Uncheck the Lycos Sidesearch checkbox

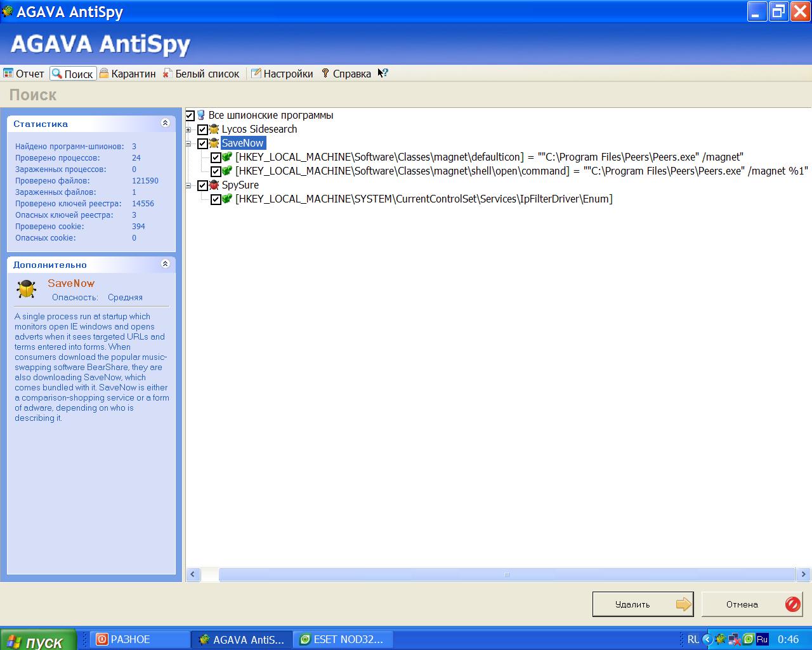click(202, 129)
